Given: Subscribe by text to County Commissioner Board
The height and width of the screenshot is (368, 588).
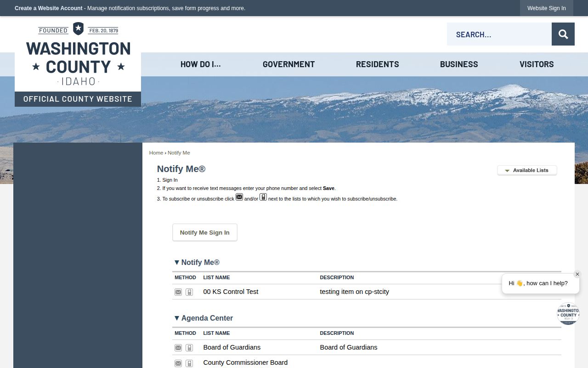Looking at the screenshot, I should click(189, 363).
